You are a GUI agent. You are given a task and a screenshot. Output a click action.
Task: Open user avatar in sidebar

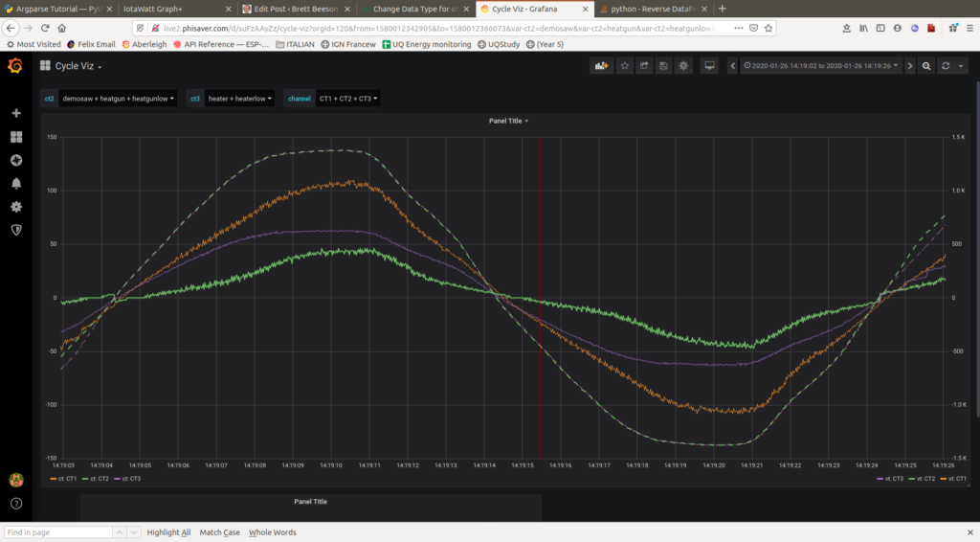pos(16,480)
